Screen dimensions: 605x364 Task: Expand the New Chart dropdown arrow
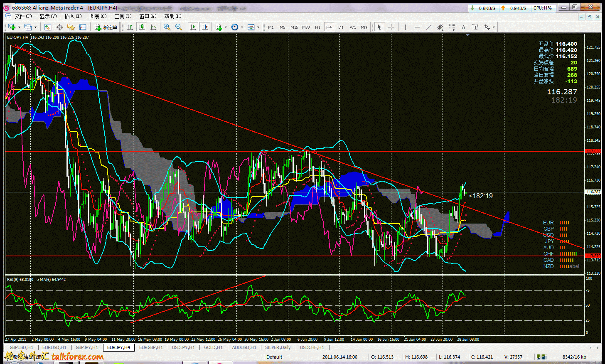tap(19, 27)
